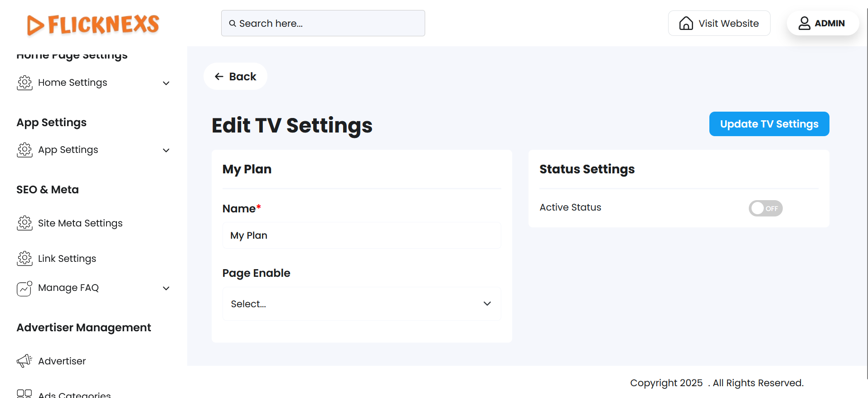Click the Manage FAQ chart icon
Image resolution: width=868 pixels, height=398 pixels.
[24, 288]
